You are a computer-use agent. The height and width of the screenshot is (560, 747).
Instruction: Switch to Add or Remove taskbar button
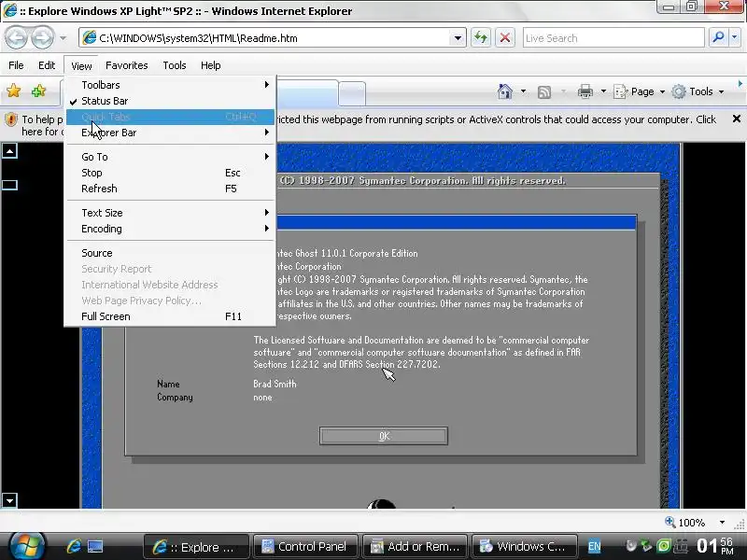pyautogui.click(x=415, y=547)
